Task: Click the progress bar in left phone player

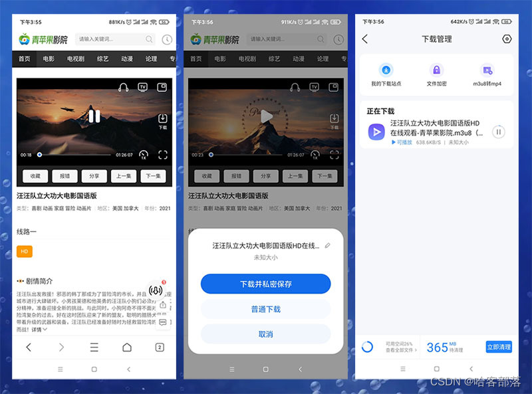Action: (74, 155)
